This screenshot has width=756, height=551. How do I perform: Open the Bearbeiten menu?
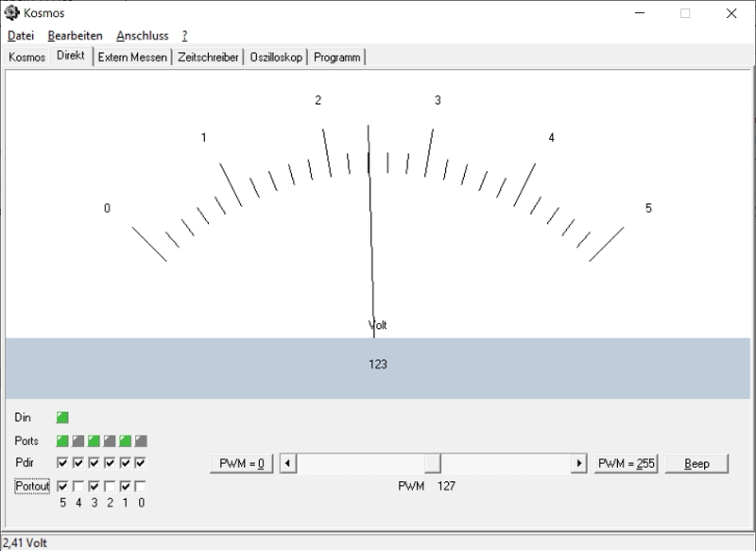point(75,36)
